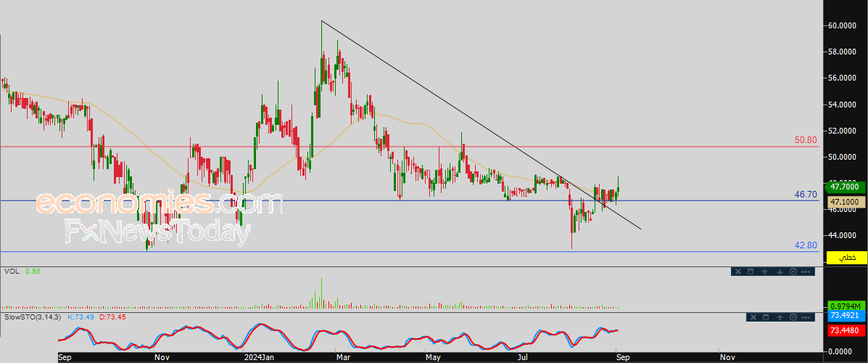Click the Sep label at far left of the date axis
The width and height of the screenshot is (868, 363).
[x=65, y=358]
